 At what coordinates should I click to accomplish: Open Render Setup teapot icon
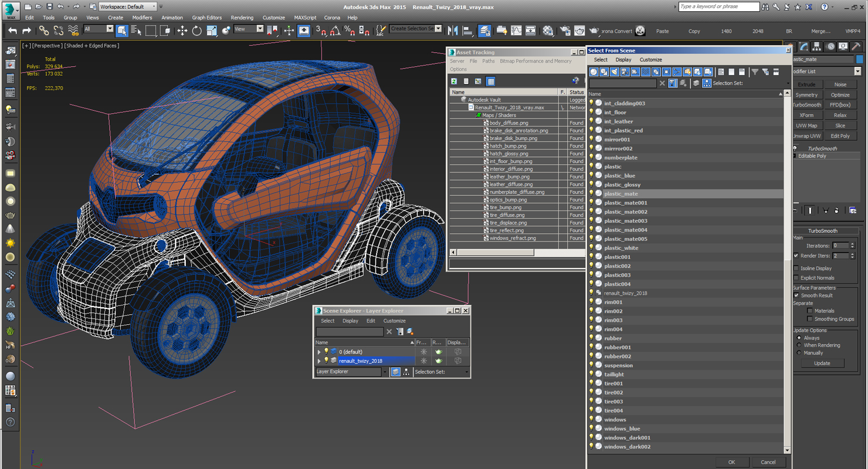point(565,30)
